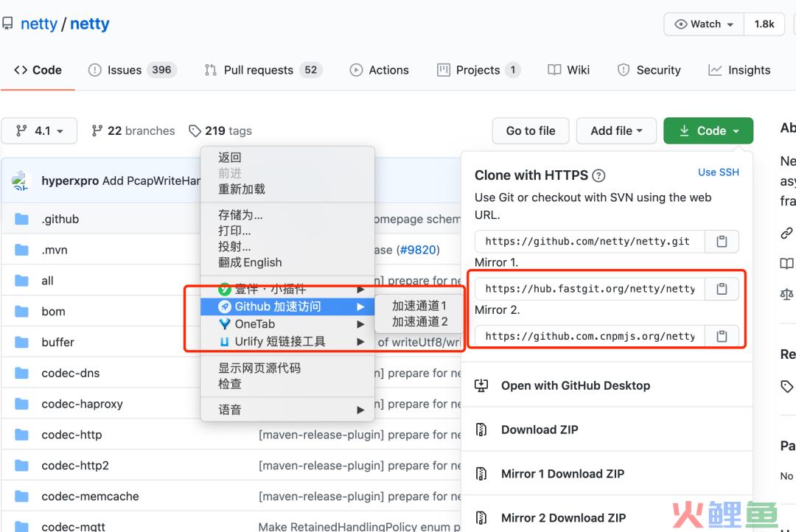Click the Download ZIP link
This screenshot has height=532, width=796.
coord(540,430)
